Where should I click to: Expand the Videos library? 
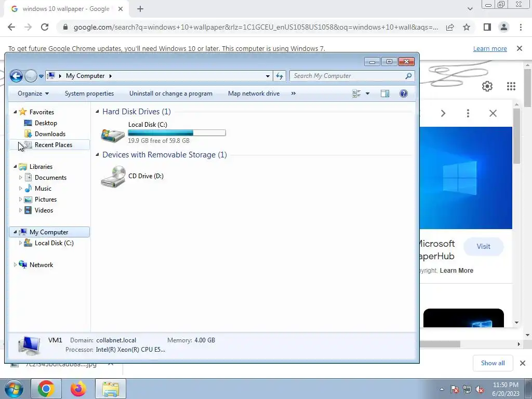(x=20, y=210)
